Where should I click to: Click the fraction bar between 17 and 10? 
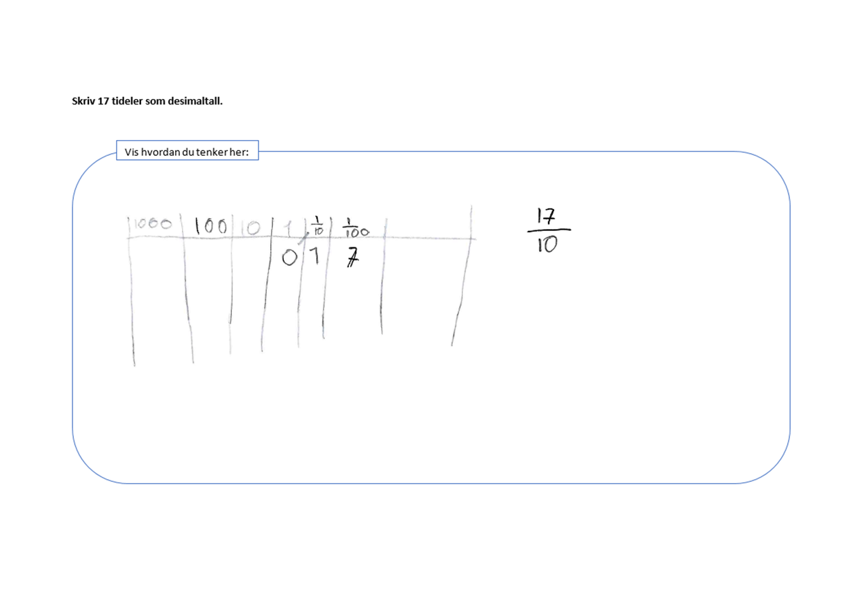point(549,230)
